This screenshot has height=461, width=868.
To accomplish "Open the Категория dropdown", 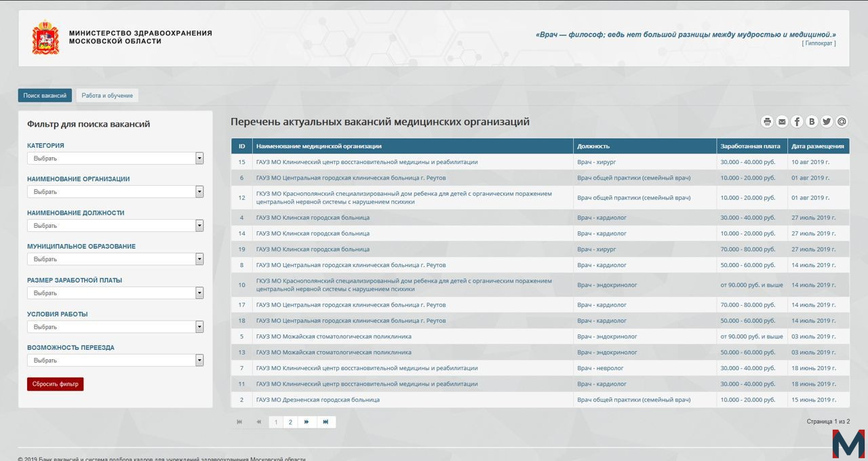I will (x=115, y=158).
